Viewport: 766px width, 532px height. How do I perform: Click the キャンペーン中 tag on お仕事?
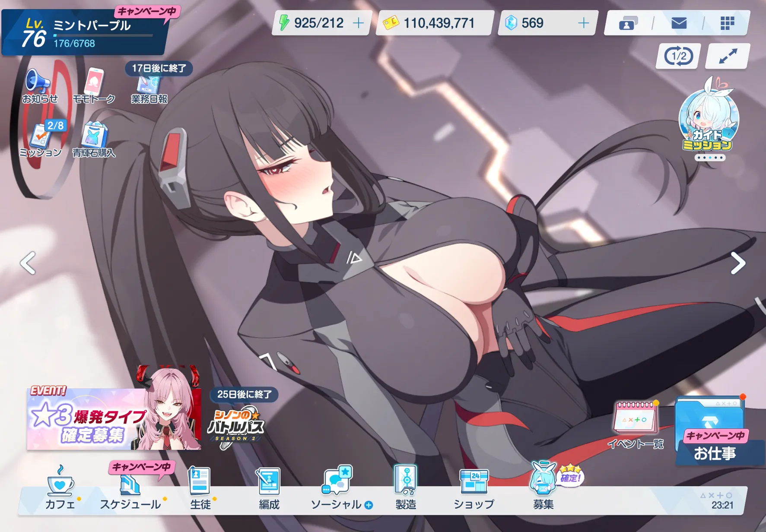click(x=715, y=436)
